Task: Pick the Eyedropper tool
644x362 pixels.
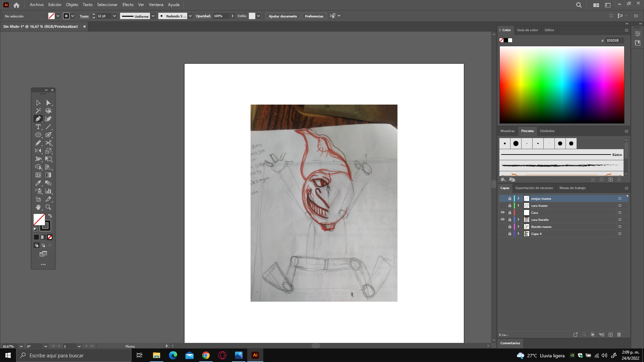Action: (x=38, y=183)
